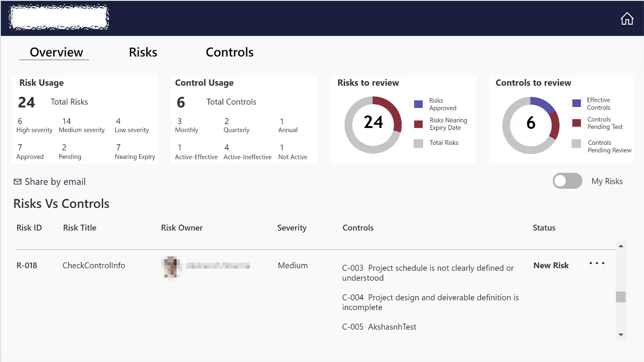Open the three-dot menu for R-018
The height and width of the screenshot is (362, 644).
597,263
